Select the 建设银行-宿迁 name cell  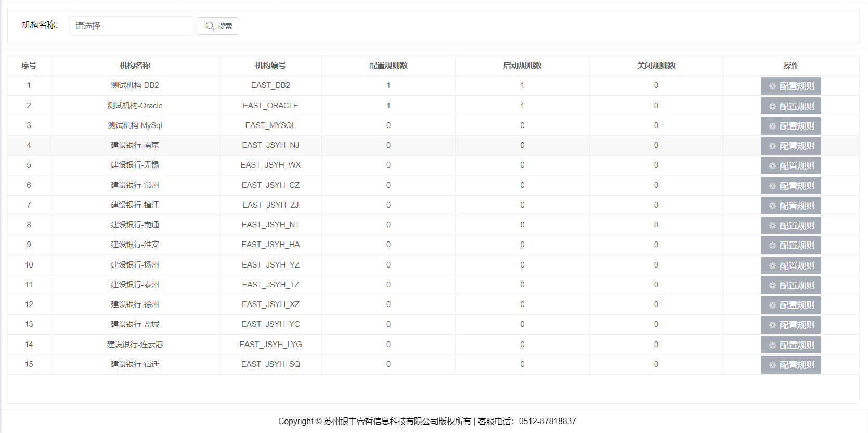tap(135, 364)
